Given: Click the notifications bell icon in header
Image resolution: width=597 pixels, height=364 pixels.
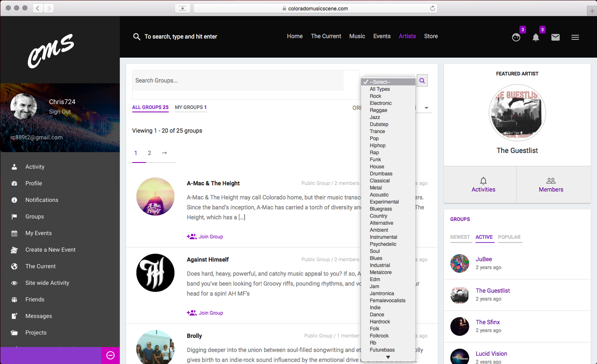Looking at the screenshot, I should click(x=536, y=38).
